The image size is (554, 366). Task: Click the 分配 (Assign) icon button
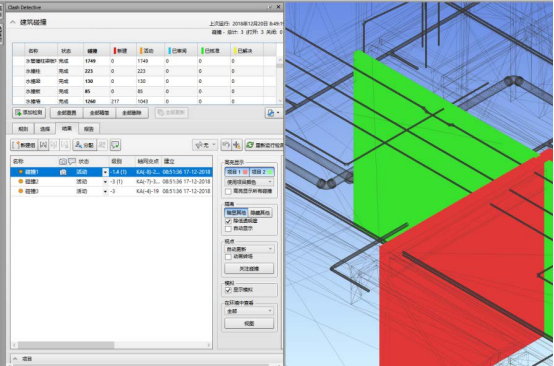(84, 145)
